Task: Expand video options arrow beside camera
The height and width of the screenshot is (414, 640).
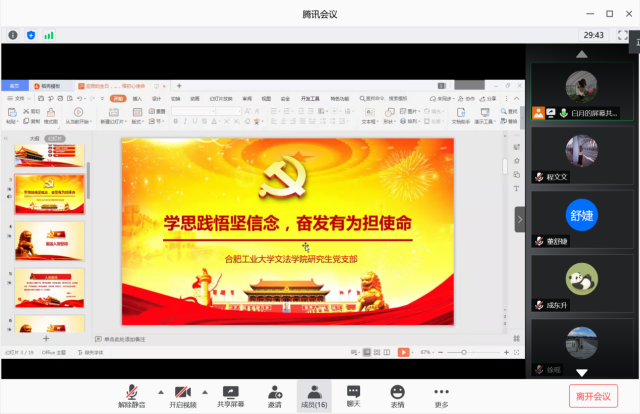Action: coord(206,391)
